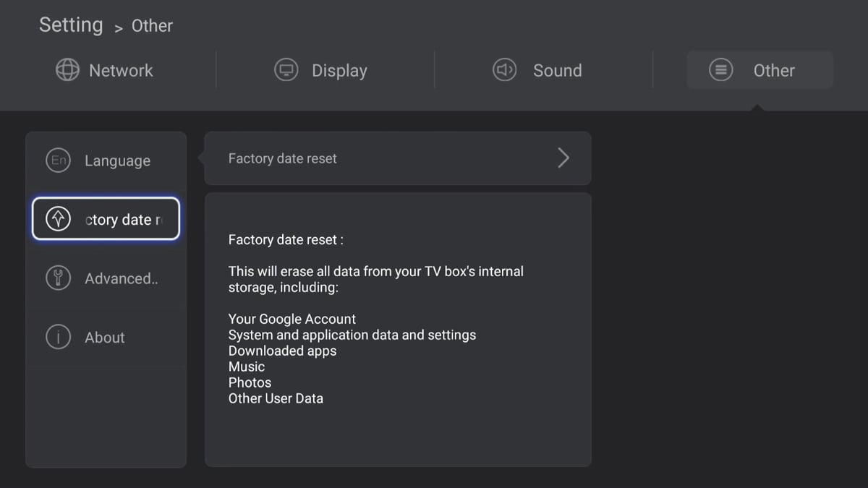Click the Setting breadcrumb title

71,25
